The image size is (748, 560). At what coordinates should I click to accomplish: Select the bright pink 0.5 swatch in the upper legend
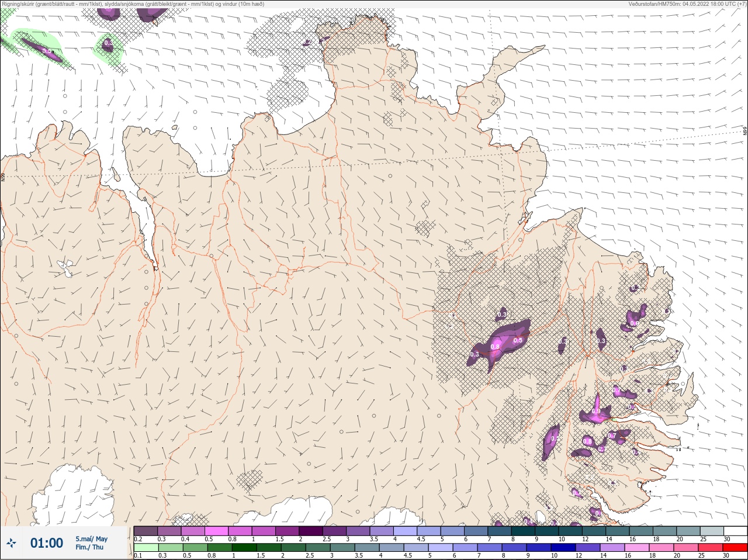[x=217, y=531]
